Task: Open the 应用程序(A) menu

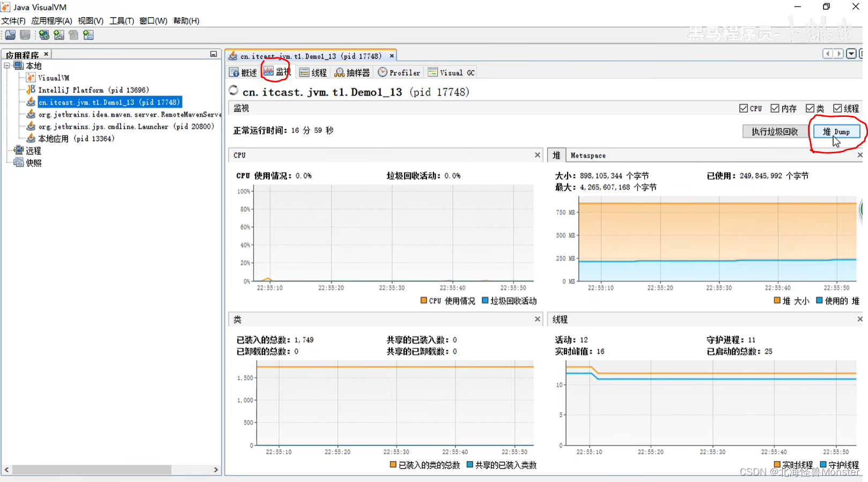Action: [x=52, y=21]
